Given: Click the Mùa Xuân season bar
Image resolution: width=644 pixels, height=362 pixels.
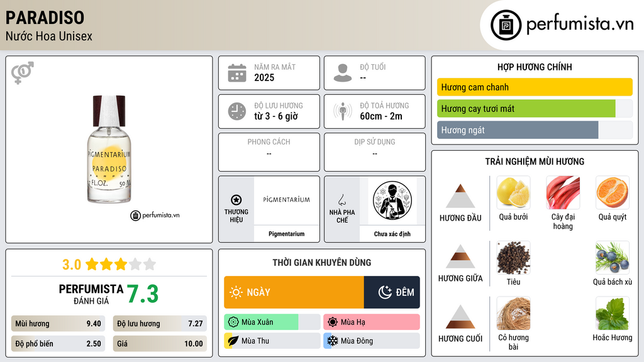Looking at the screenshot, I should (x=272, y=322).
